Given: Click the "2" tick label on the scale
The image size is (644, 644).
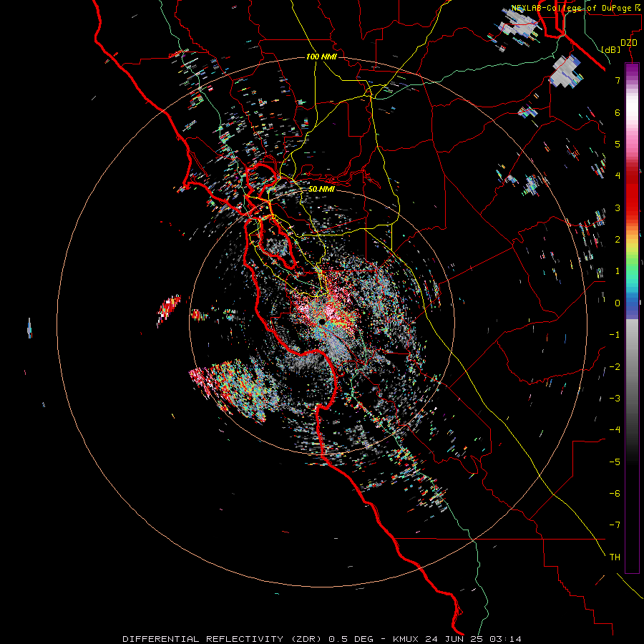Looking at the screenshot, I should [618, 240].
